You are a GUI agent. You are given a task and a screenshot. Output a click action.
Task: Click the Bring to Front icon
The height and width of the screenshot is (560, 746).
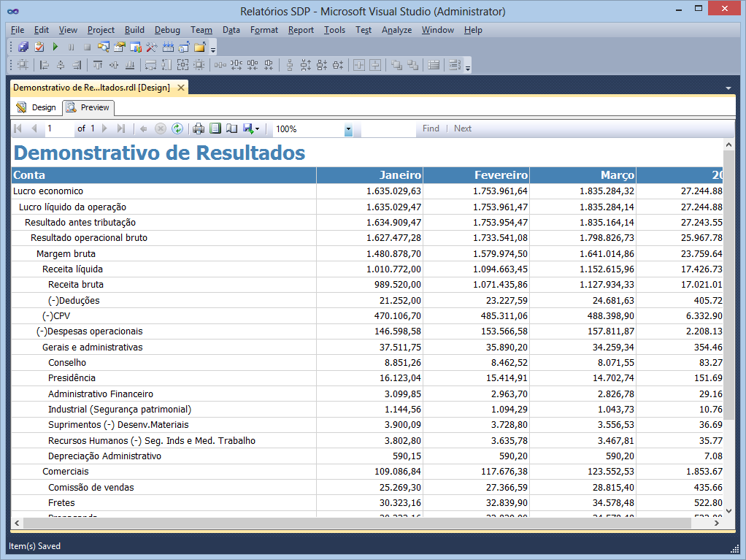[396, 65]
